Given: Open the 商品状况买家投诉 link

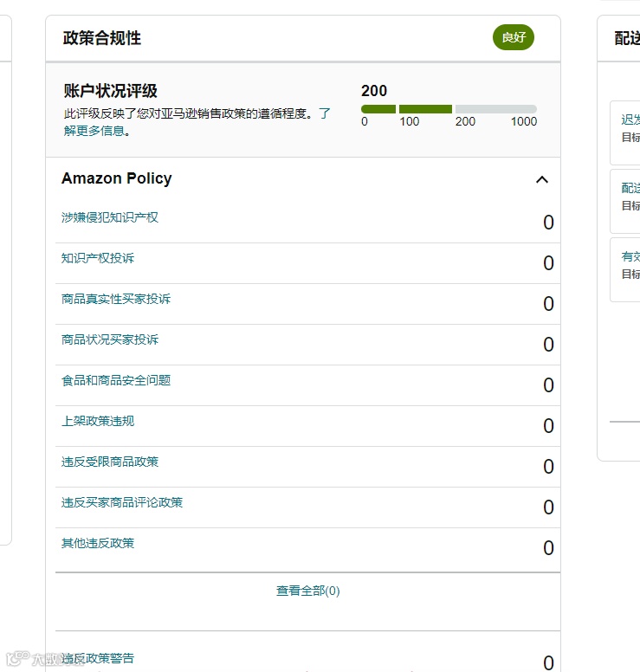Looking at the screenshot, I should [x=110, y=339].
